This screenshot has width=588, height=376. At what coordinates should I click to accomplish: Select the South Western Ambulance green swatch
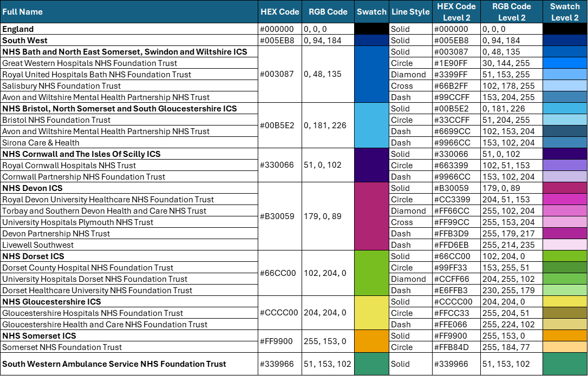[371, 364]
